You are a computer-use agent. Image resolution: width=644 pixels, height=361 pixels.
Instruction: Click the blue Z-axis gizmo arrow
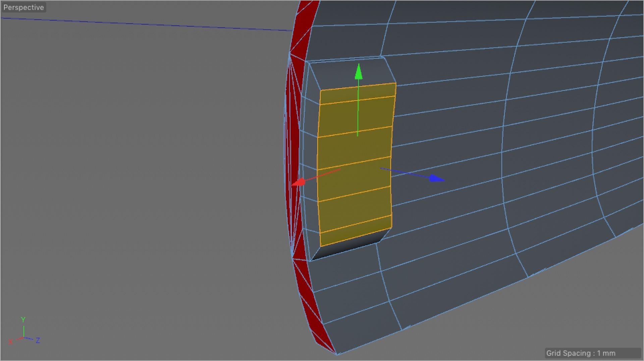436,178
